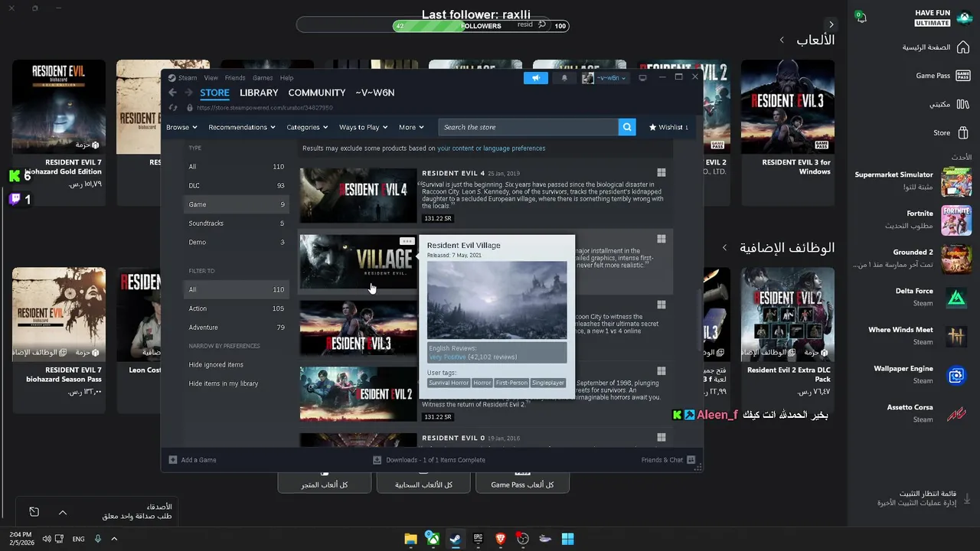Open File Explorer from the taskbar
The width and height of the screenshot is (980, 551).
(x=410, y=539)
